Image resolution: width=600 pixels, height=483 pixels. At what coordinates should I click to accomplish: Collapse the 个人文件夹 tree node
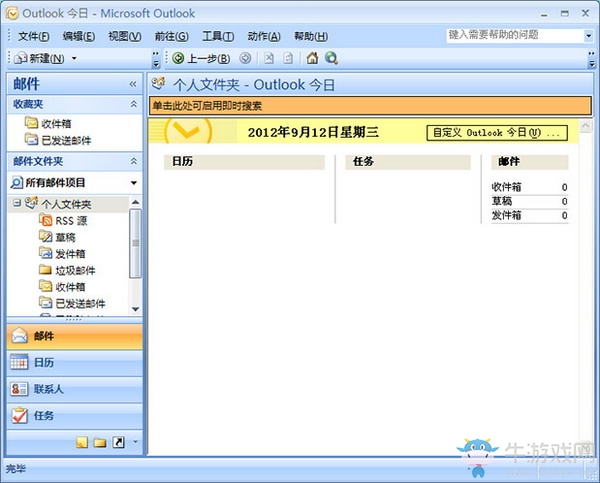coord(17,203)
